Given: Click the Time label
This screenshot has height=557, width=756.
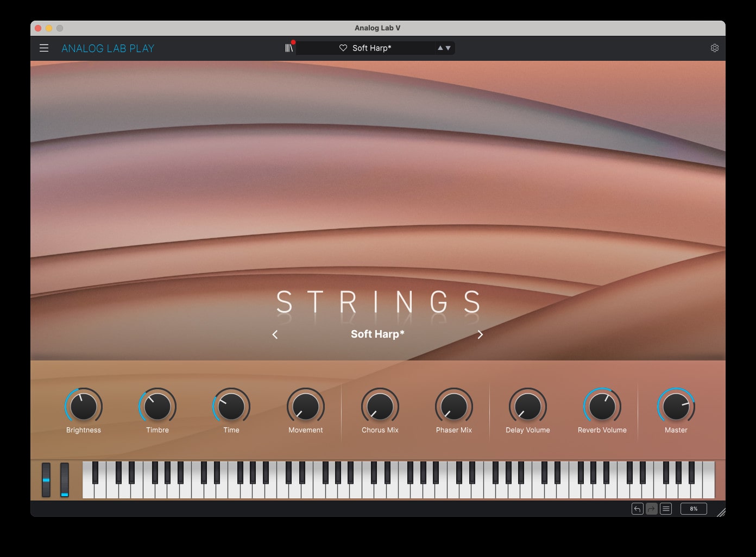Looking at the screenshot, I should click(x=231, y=430).
